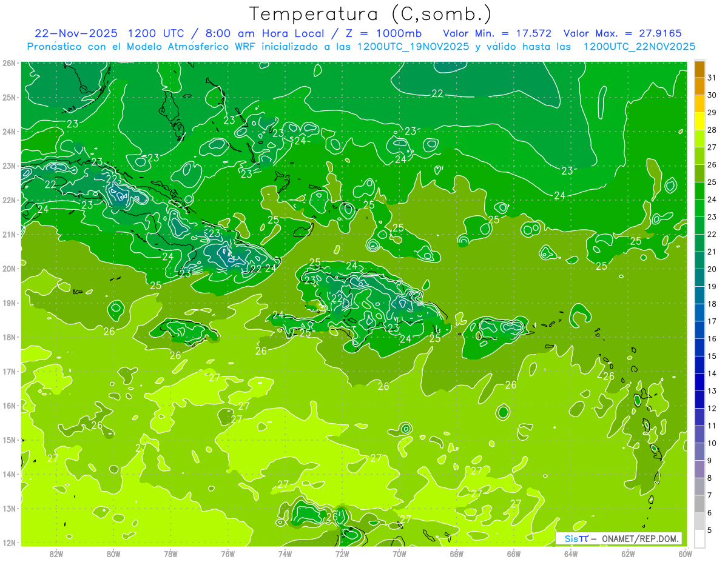Click the color scale label "12"
Image resolution: width=728 pixels, height=562 pixels.
tap(712, 409)
